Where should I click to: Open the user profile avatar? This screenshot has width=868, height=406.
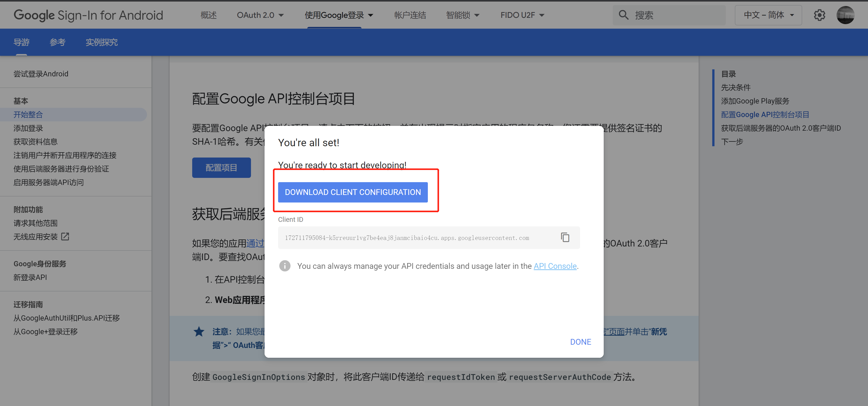coord(845,15)
